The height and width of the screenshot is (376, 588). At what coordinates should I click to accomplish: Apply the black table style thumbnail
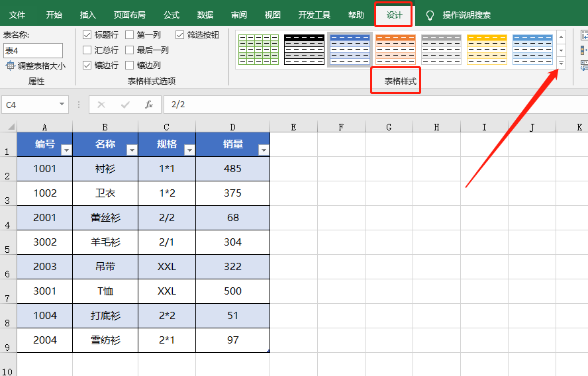(304, 50)
